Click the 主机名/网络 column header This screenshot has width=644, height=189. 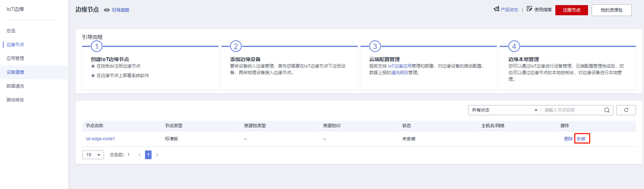[493, 126]
